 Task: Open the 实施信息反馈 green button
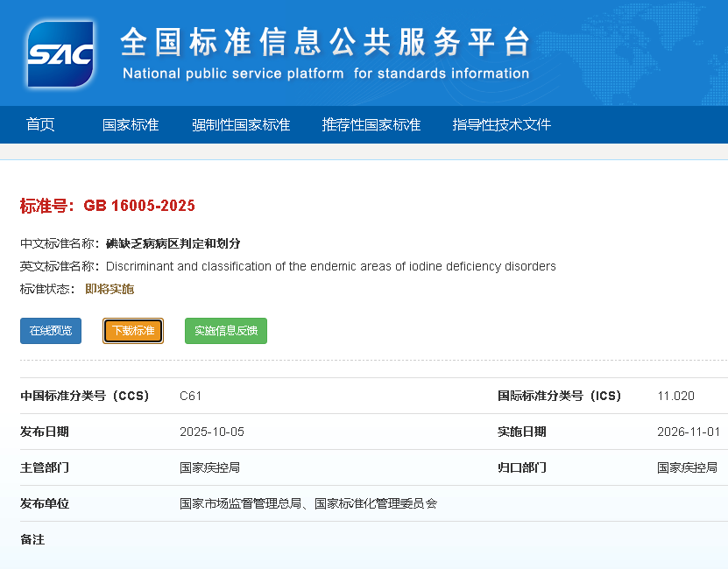(x=226, y=331)
